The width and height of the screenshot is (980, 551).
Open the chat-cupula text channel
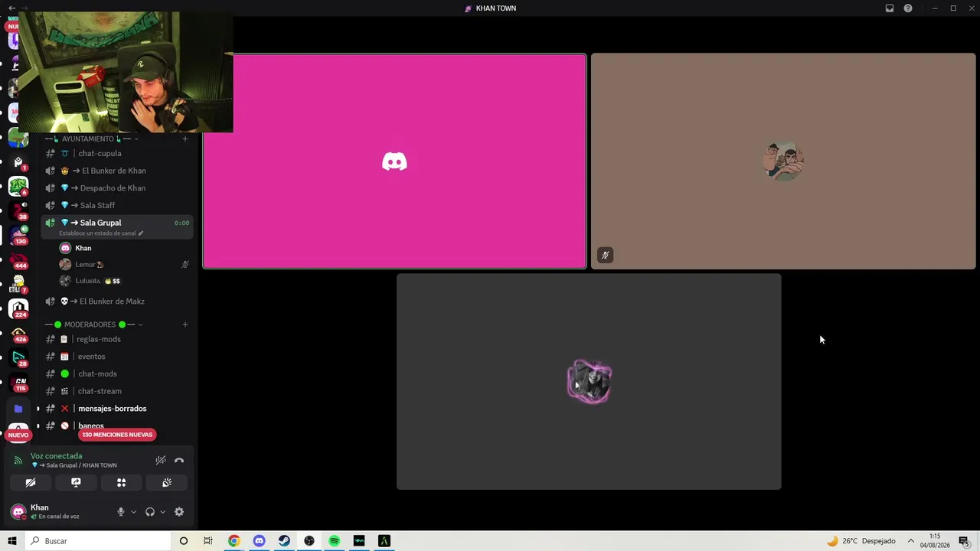[x=116, y=153]
